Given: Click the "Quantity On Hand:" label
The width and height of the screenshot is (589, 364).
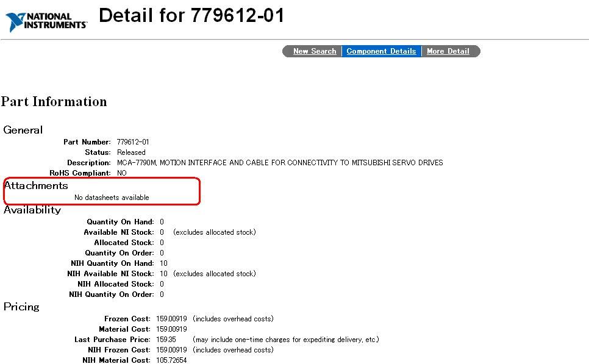Looking at the screenshot, I should 120,222.
